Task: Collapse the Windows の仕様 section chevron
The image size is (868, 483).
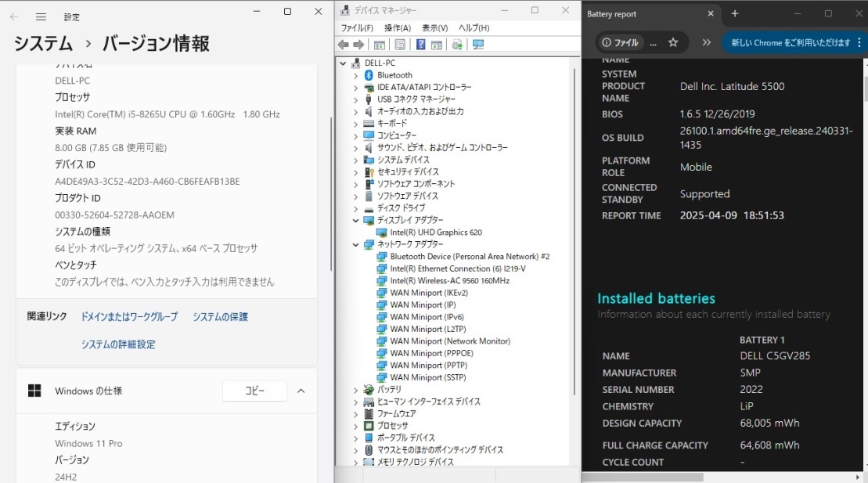Action: (301, 391)
